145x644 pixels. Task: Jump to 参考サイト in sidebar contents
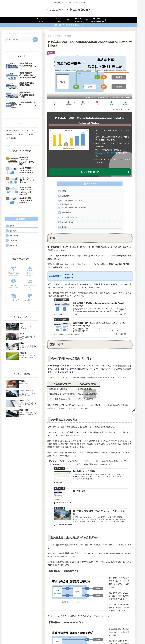13,245
